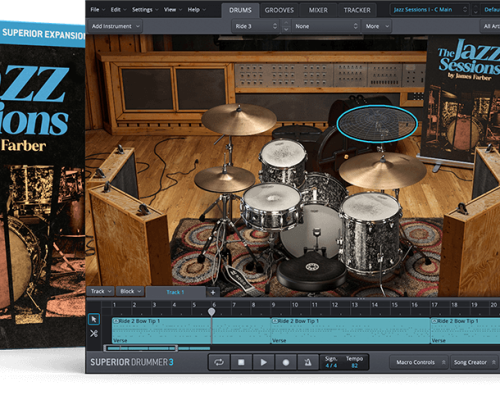Select the first Ride 2 Bow Tip 1 block
This screenshot has height=400, width=500.
[x=191, y=330]
